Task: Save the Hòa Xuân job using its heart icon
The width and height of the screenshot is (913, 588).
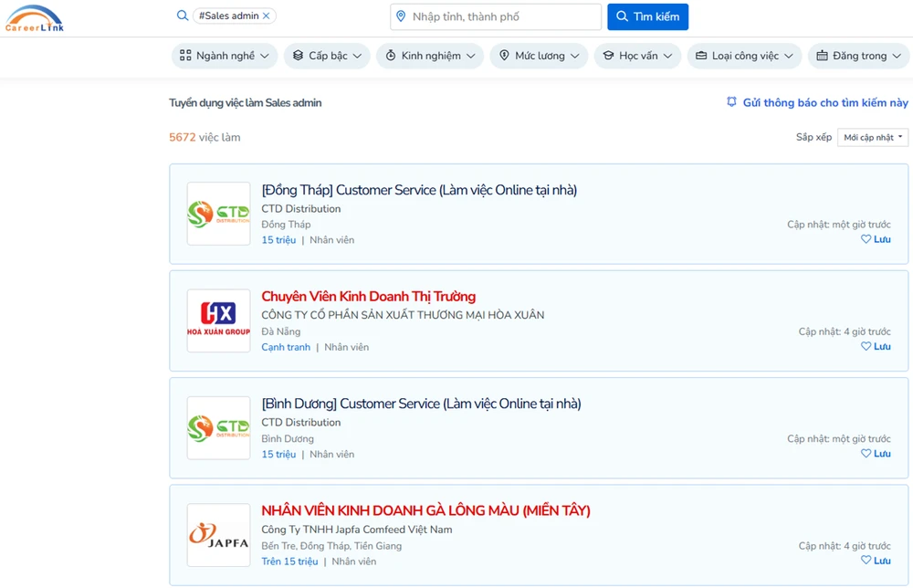Action: (865, 345)
